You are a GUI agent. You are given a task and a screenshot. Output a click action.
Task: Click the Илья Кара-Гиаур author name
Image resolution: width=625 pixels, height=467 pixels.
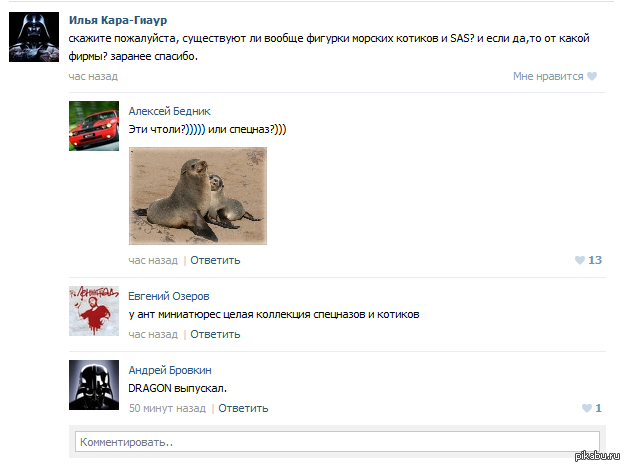click(118, 20)
